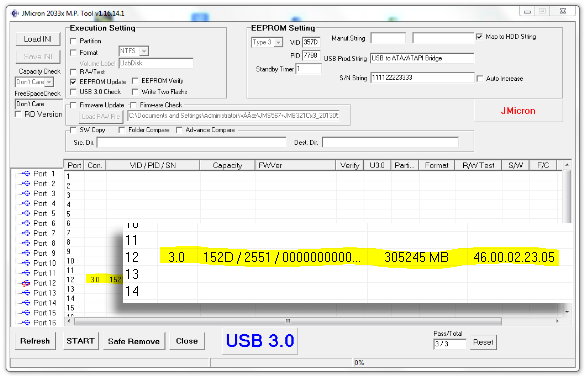
Task: Click the JMicron app icon in title bar
Action: [15, 13]
